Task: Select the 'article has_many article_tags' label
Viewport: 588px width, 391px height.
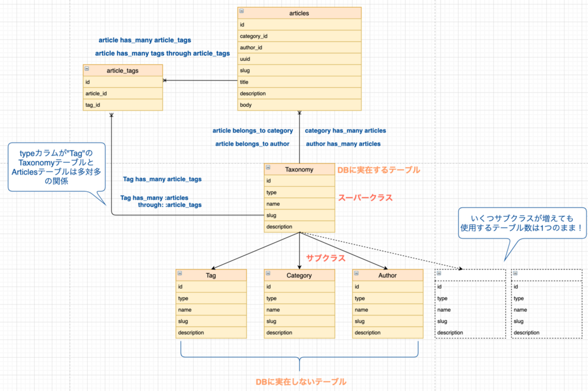Action: click(x=145, y=40)
